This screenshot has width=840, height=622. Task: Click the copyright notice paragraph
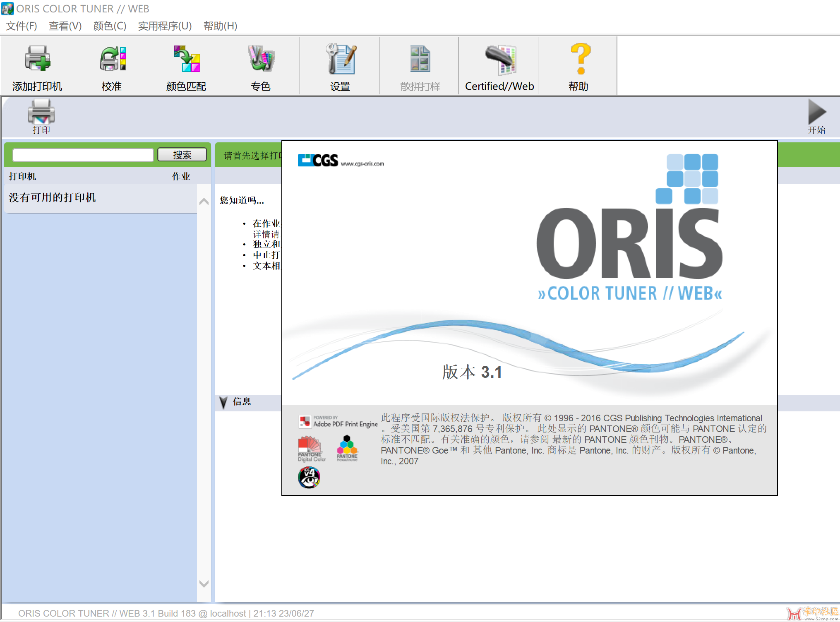574,439
